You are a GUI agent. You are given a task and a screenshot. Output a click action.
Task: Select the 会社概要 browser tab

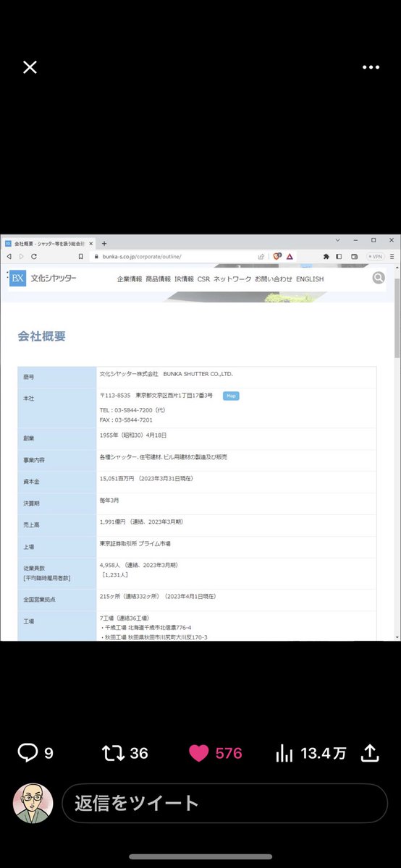48,244
